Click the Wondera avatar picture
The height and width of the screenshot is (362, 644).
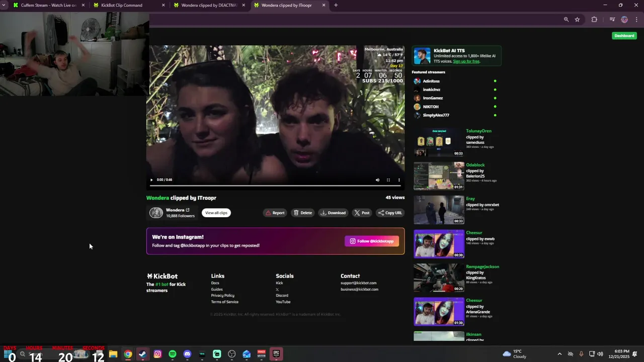click(x=156, y=213)
